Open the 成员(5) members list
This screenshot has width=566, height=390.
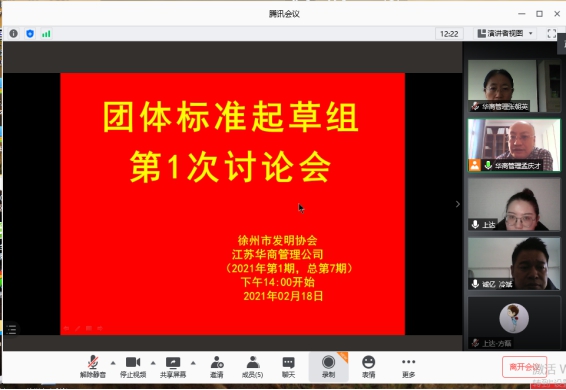(x=253, y=367)
